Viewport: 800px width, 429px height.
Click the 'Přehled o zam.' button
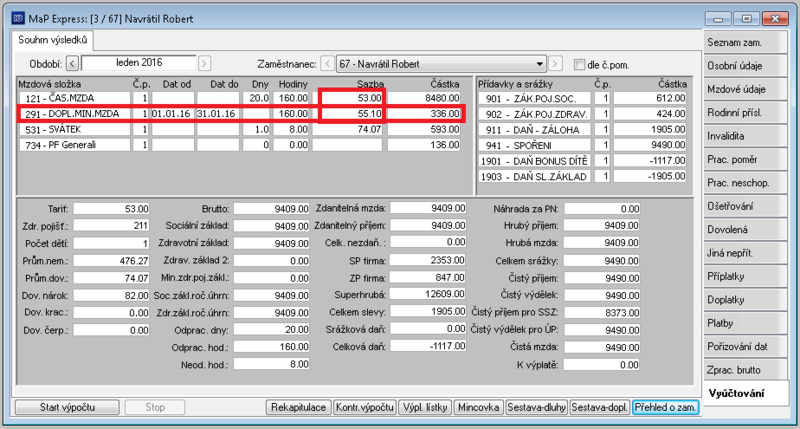(x=665, y=407)
